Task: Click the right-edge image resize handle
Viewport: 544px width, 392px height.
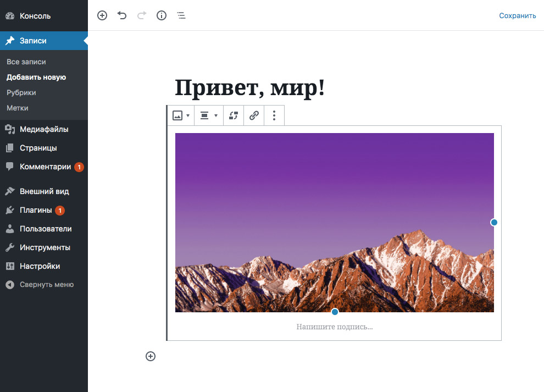Action: [x=494, y=222]
